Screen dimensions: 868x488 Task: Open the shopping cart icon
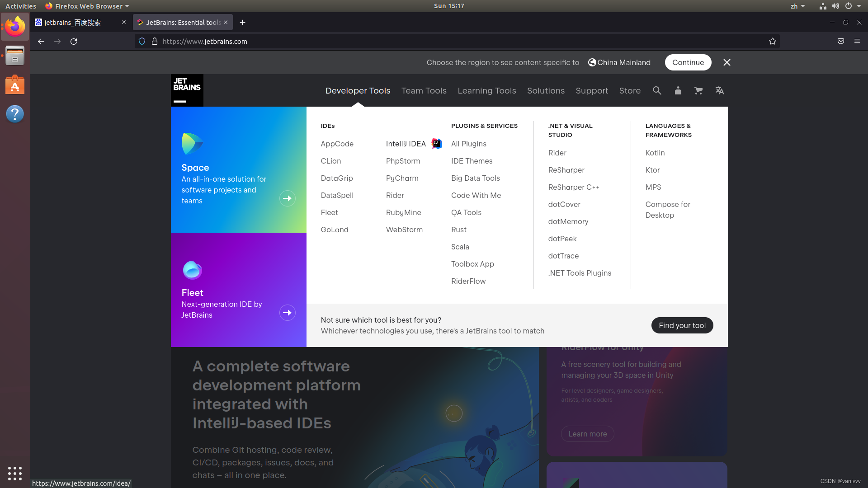click(x=698, y=90)
